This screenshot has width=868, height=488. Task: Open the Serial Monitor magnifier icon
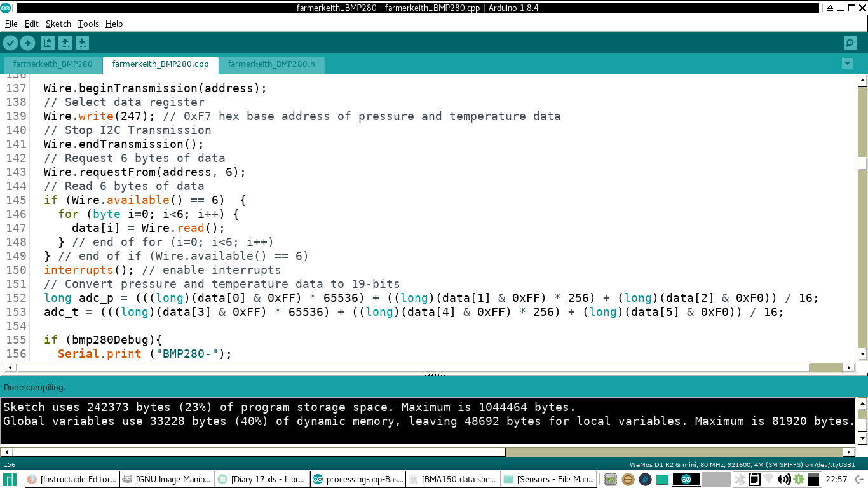850,43
